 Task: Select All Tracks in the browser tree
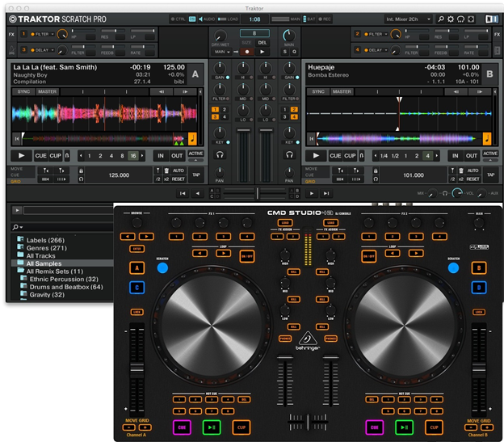[41, 256]
